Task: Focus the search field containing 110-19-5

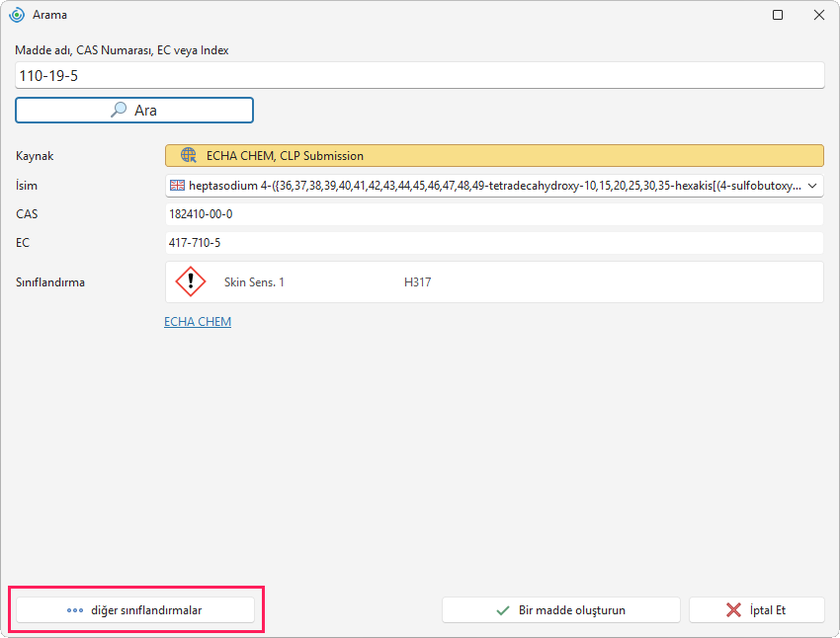Action: click(419, 75)
